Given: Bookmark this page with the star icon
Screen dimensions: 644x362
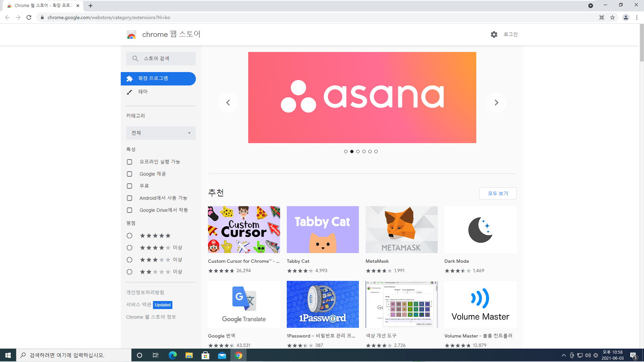Looking at the screenshot, I should [x=612, y=17].
